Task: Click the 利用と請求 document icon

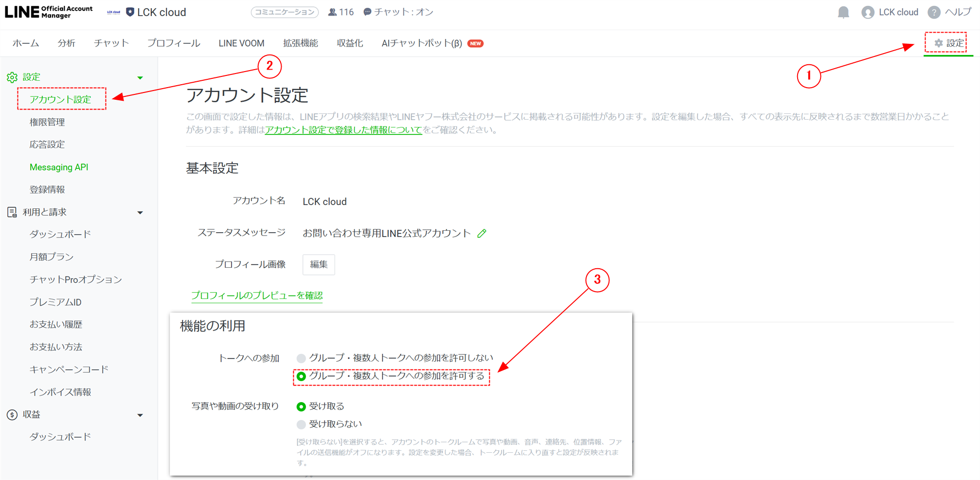Action: point(12,212)
